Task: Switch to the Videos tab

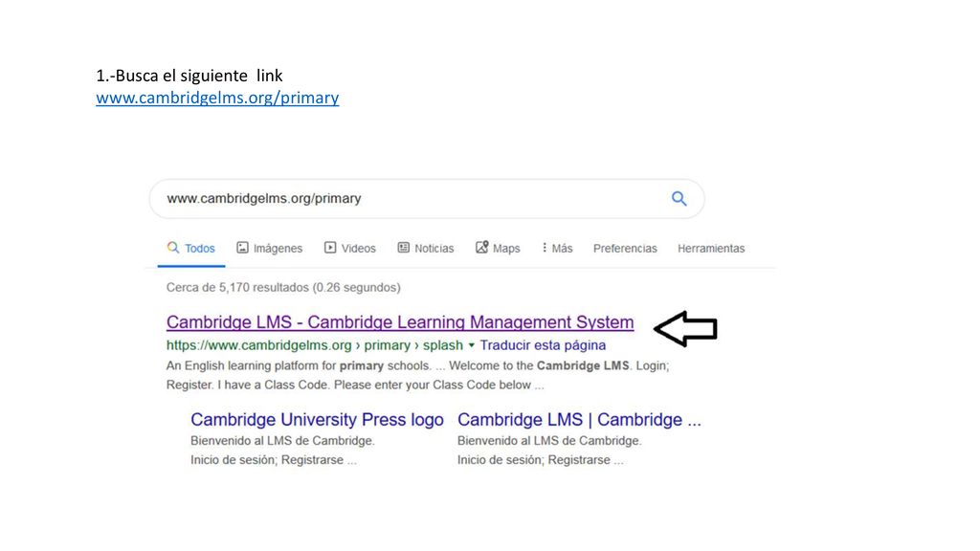Action: tap(350, 248)
